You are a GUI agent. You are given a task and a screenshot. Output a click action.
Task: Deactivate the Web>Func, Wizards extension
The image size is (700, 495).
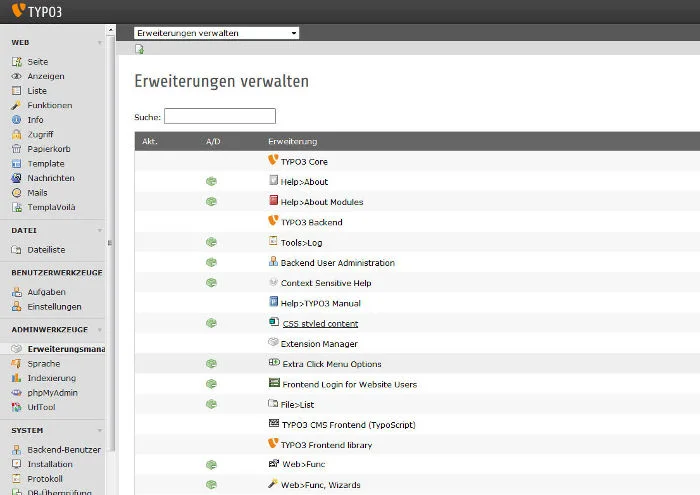(211, 484)
